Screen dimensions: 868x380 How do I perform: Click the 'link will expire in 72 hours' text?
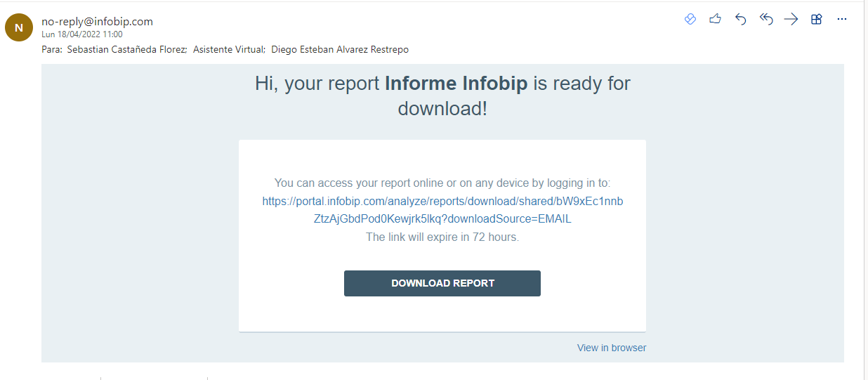pyautogui.click(x=442, y=237)
